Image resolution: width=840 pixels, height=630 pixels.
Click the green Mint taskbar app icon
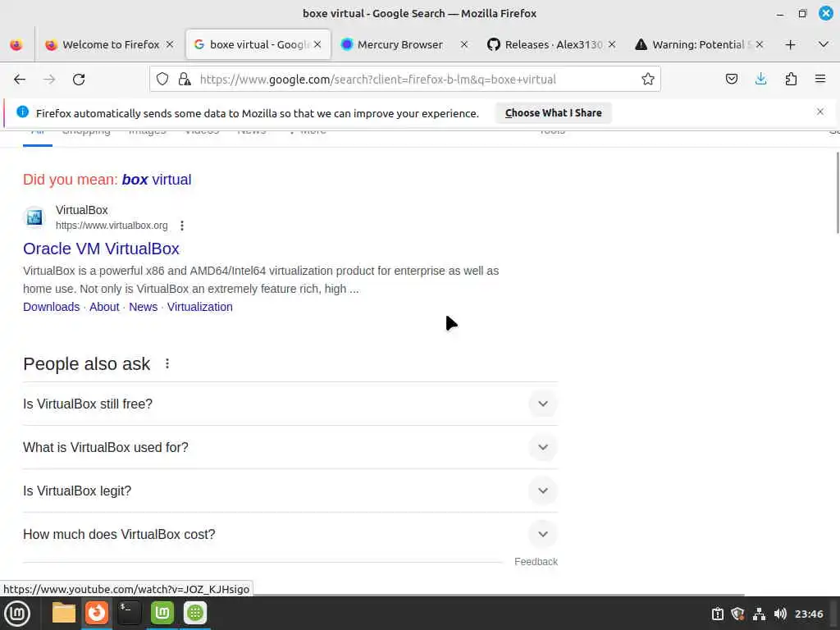tap(162, 613)
